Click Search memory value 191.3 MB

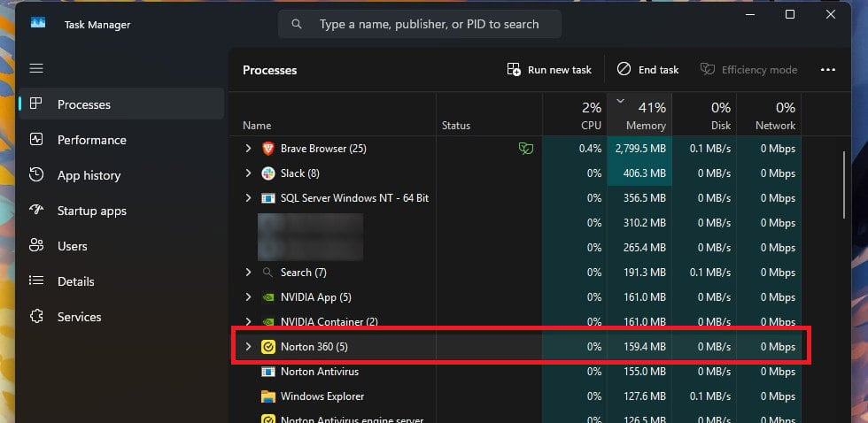[x=645, y=273]
